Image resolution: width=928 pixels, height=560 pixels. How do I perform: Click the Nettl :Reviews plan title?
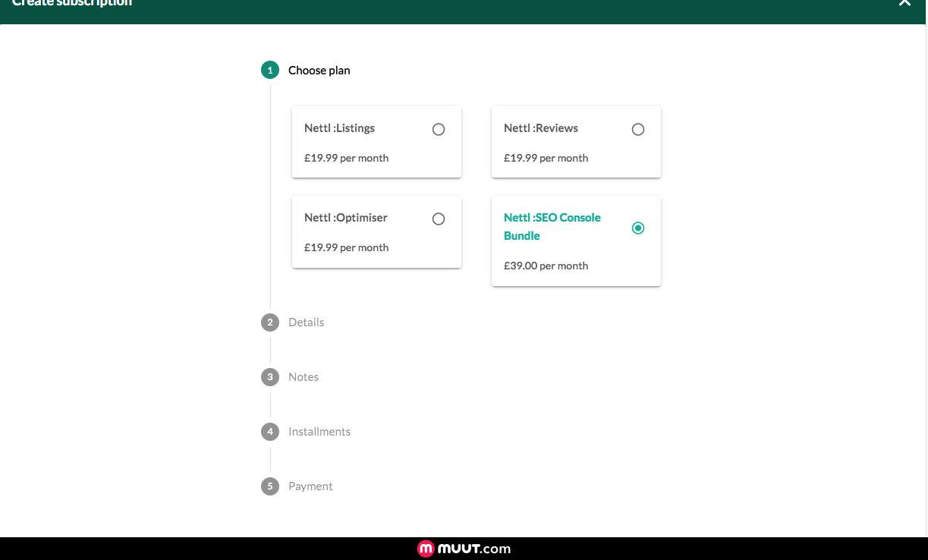click(541, 128)
